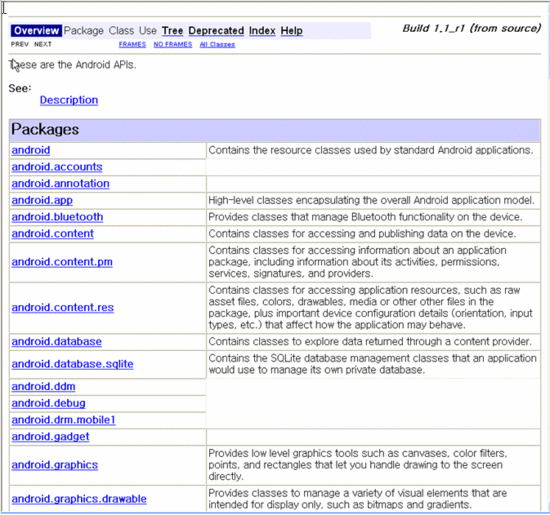Open the android.database package

click(x=56, y=341)
